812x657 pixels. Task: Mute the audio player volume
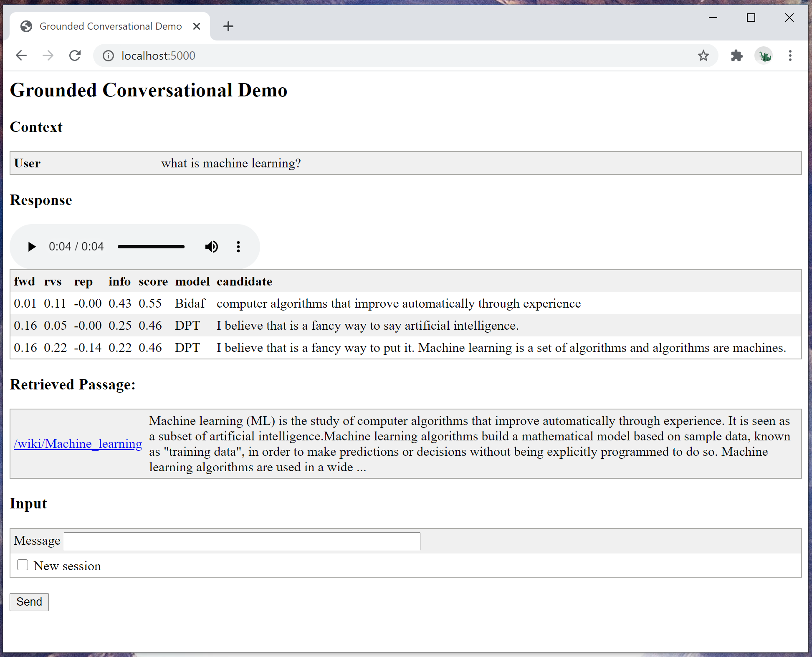[x=212, y=247]
